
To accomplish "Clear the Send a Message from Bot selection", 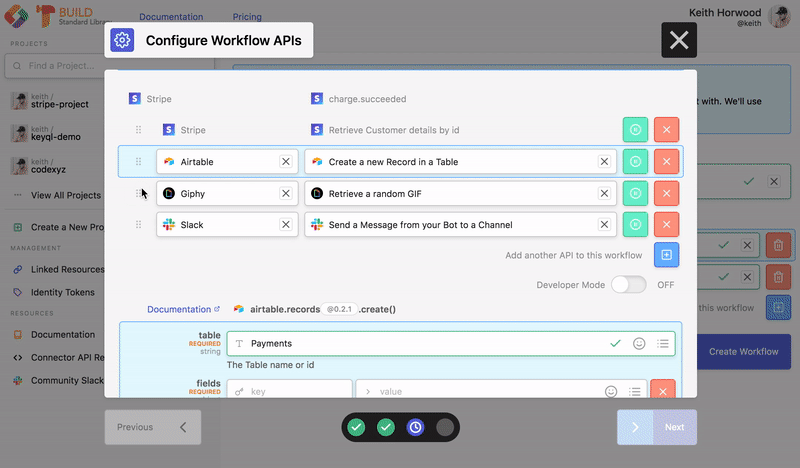I will (x=604, y=225).
